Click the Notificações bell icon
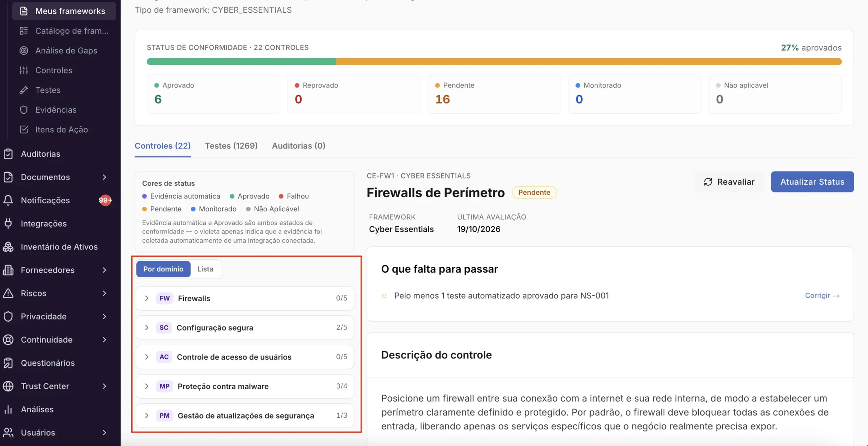The height and width of the screenshot is (446, 868). 8,200
